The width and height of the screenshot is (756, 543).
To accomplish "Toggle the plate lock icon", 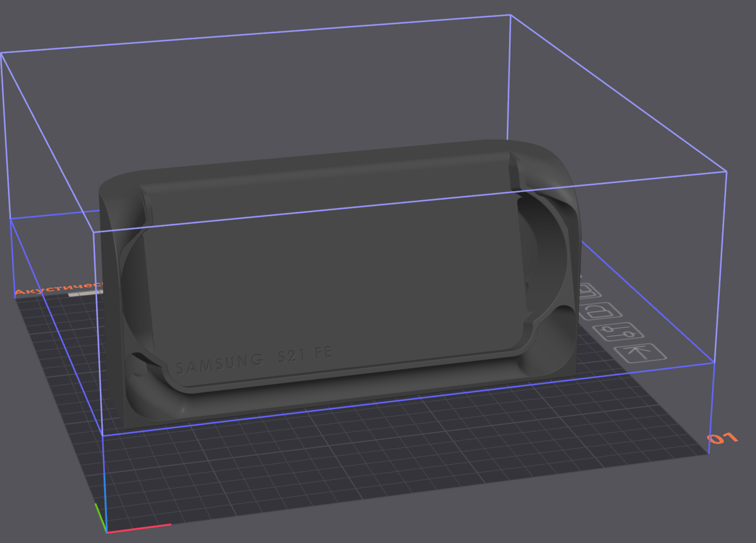I will [601, 312].
